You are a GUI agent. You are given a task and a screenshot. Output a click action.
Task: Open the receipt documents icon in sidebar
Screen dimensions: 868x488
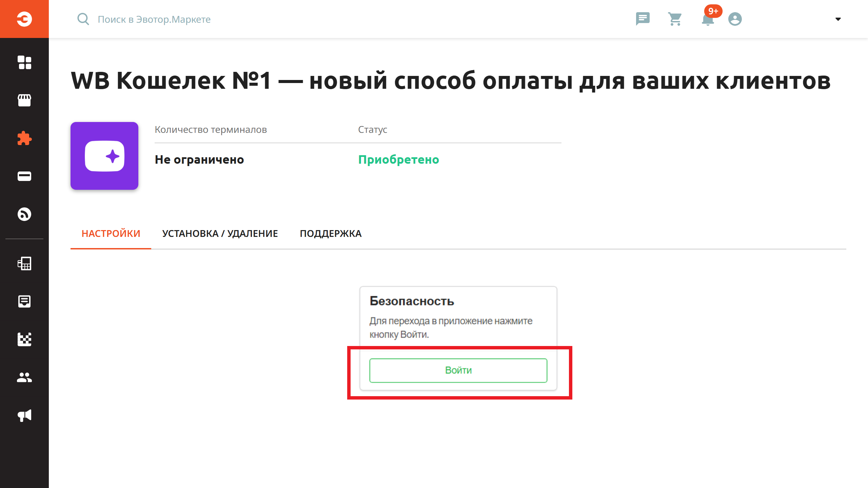[x=24, y=301]
